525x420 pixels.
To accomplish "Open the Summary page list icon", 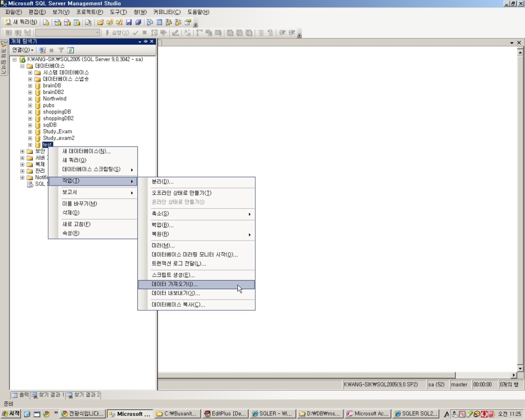I will pyautogui.click(x=159, y=23).
